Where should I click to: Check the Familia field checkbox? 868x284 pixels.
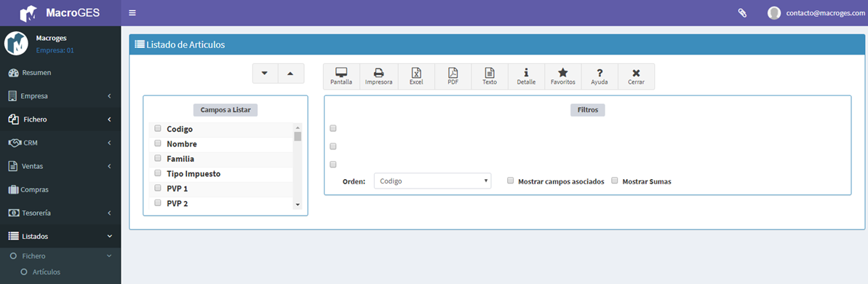pyautogui.click(x=158, y=158)
